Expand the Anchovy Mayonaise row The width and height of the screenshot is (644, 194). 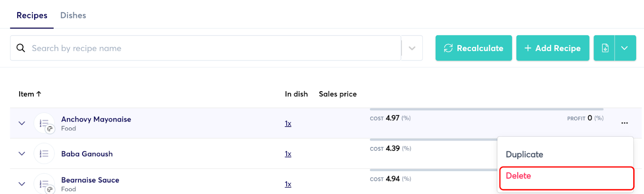click(22, 123)
